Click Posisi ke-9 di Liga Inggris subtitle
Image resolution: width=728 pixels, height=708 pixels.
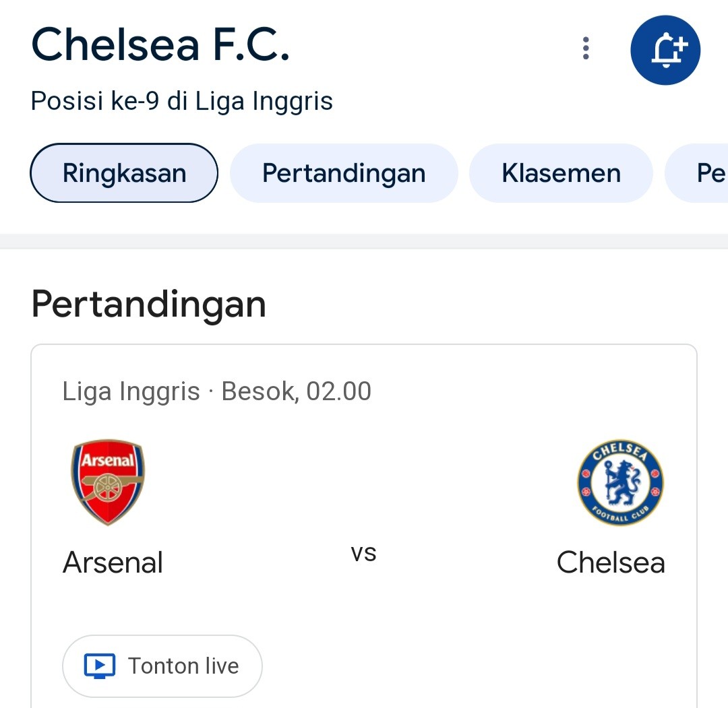181,101
